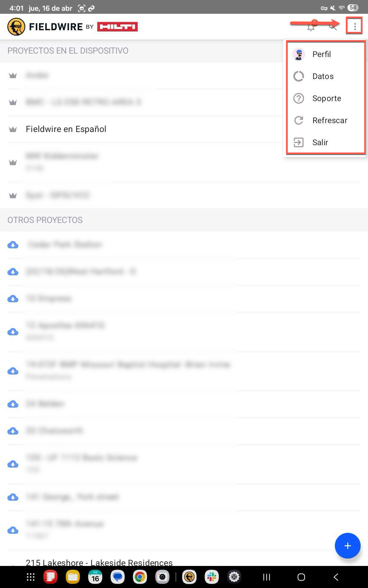This screenshot has width=368, height=588.
Task: Open the app drawer grid icon
Action: [31, 577]
